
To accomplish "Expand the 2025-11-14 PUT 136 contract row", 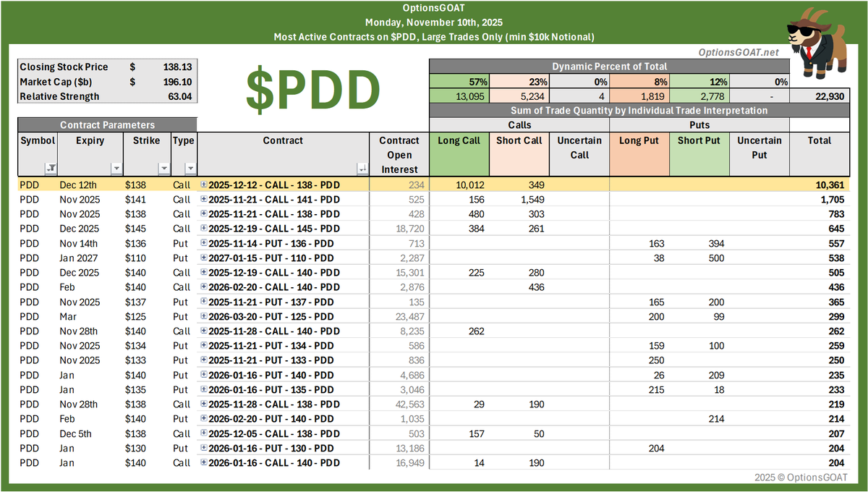I will pos(204,244).
